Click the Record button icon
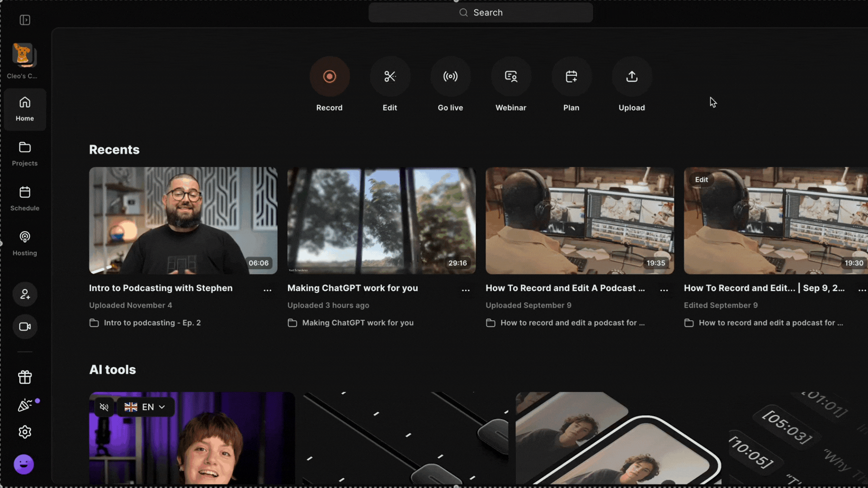The height and width of the screenshot is (488, 868). 329,76
